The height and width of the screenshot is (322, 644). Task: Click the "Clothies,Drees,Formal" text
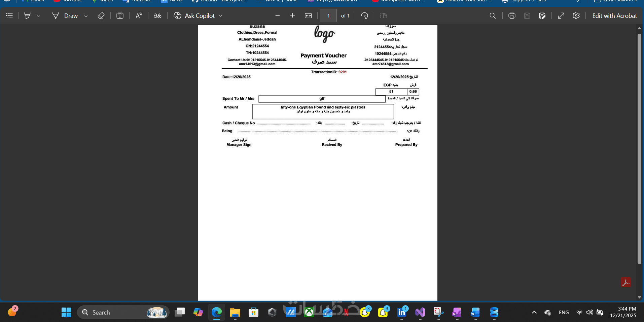257,33
